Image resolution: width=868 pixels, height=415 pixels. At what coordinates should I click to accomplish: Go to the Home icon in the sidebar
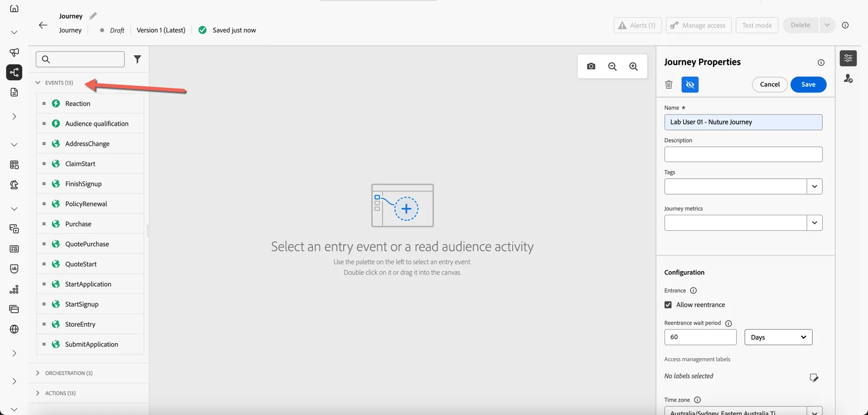[x=14, y=9]
